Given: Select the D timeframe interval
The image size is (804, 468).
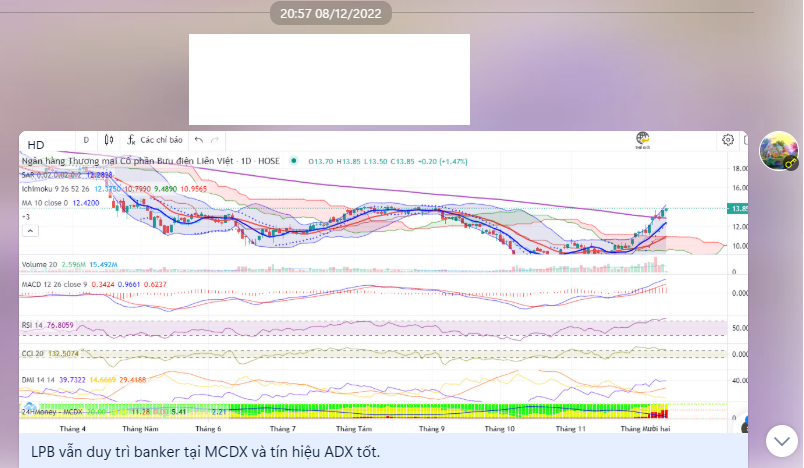Looking at the screenshot, I should coord(86,140).
